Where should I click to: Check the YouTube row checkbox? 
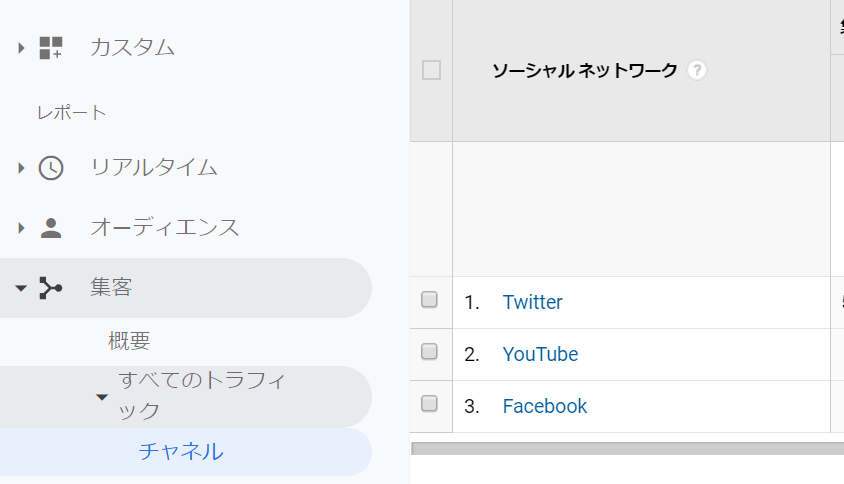coord(429,352)
